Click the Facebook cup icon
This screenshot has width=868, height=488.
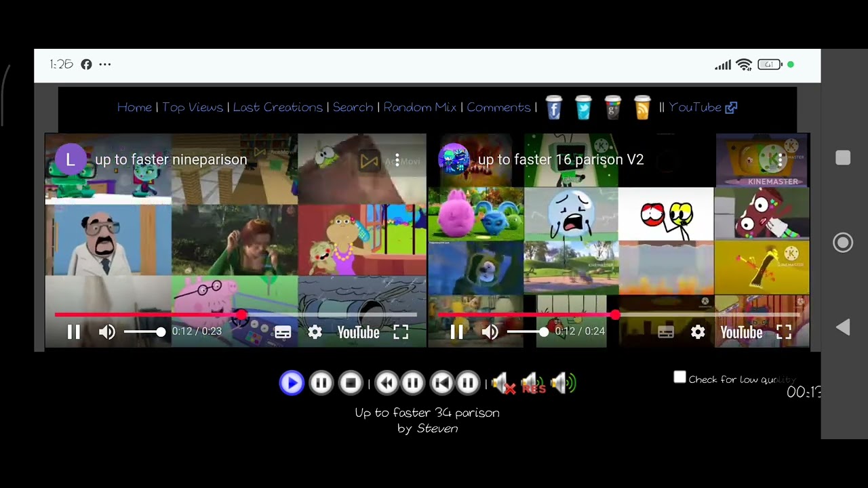pos(553,107)
